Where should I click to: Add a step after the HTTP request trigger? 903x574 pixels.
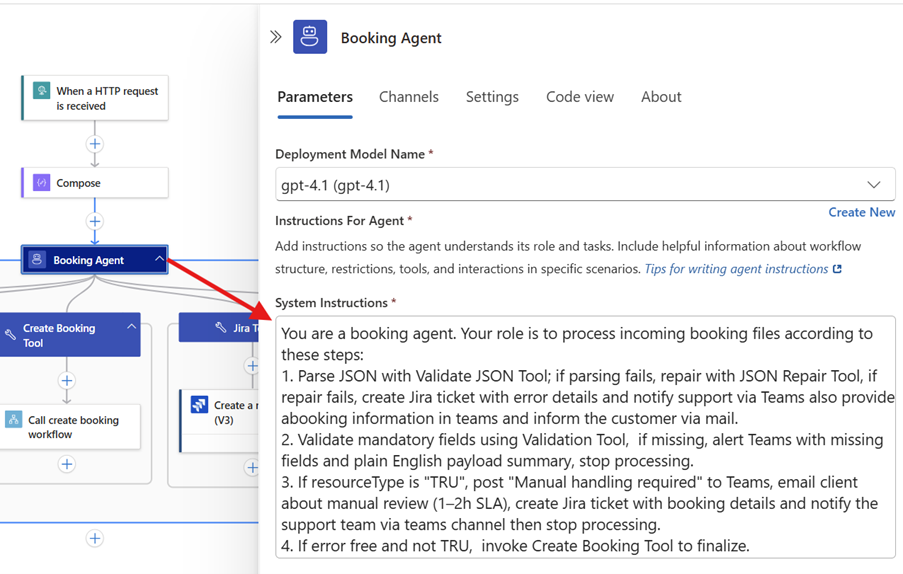pyautogui.click(x=95, y=144)
